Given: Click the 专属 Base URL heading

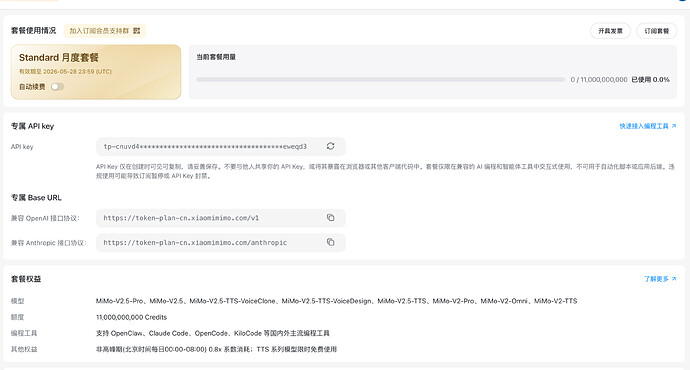Looking at the screenshot, I should (36, 198).
